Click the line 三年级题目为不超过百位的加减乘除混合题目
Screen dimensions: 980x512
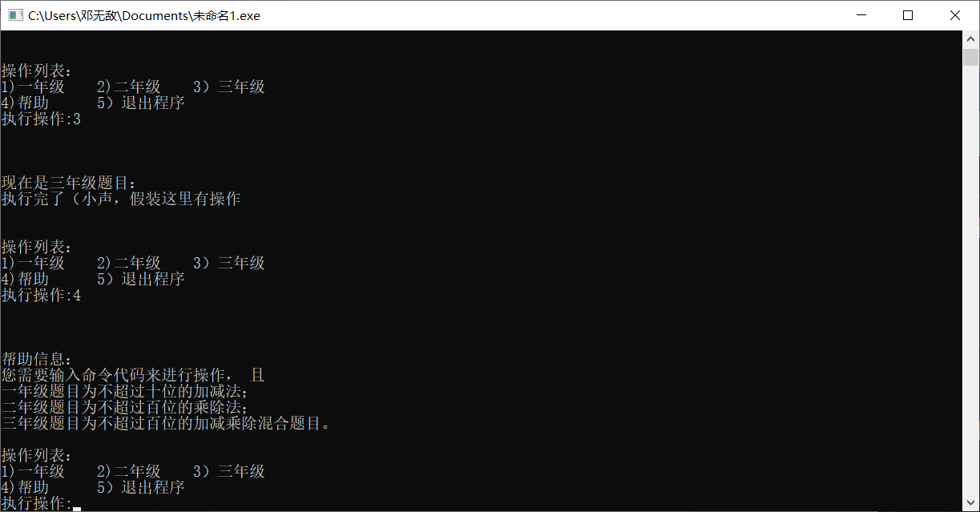(165, 423)
